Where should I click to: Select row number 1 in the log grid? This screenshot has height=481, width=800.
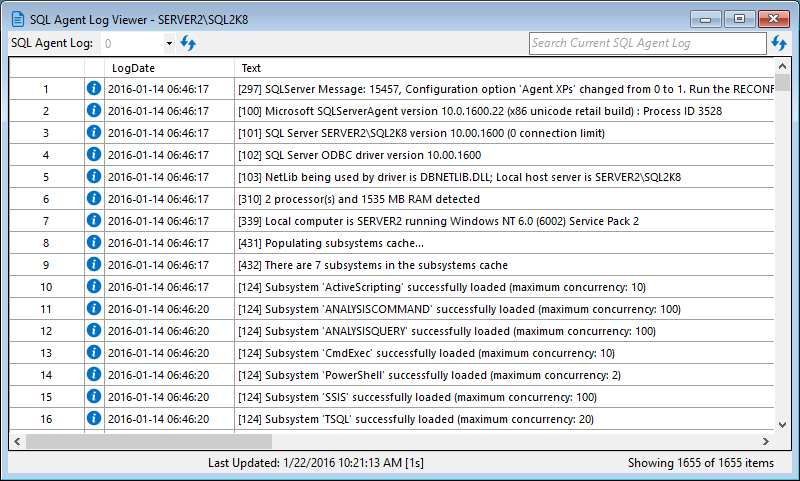tap(46, 89)
